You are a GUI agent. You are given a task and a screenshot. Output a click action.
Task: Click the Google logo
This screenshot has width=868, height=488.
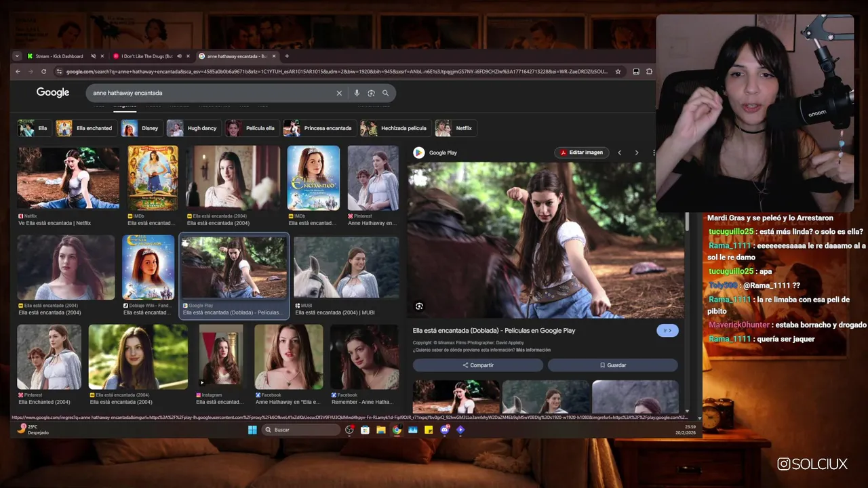point(53,92)
